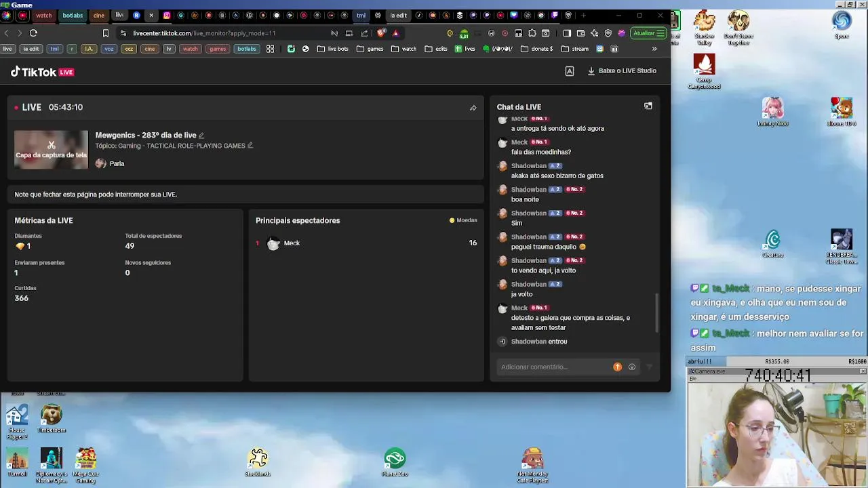
Task: Open Stacklands desktop shortcut
Action: pyautogui.click(x=258, y=462)
